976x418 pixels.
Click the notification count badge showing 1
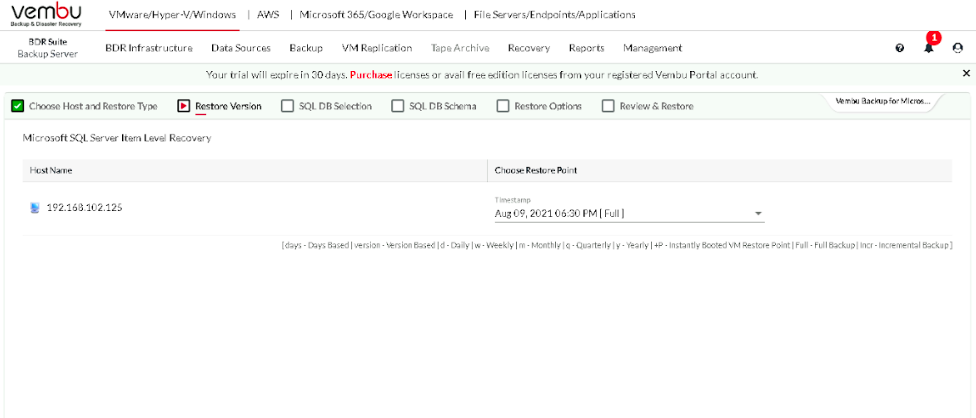(x=934, y=38)
